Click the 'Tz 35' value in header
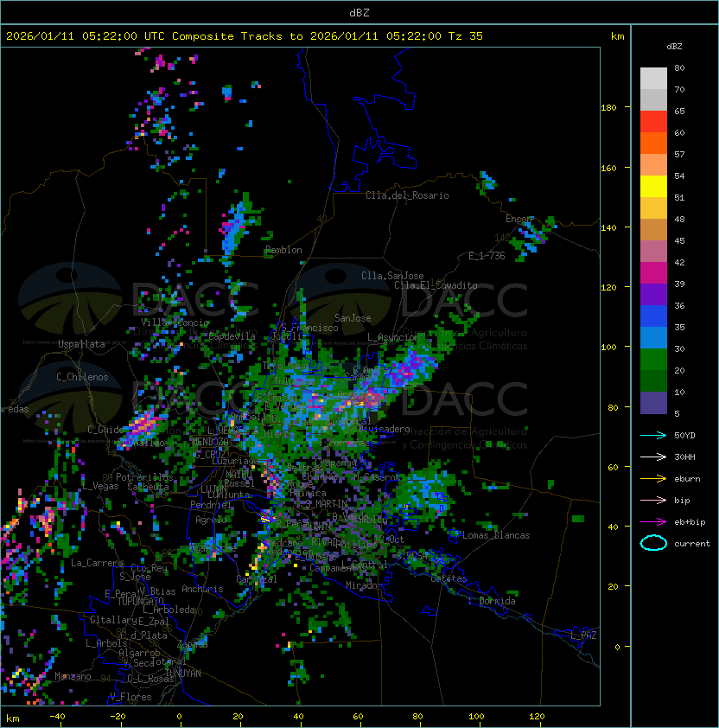Image resolution: width=719 pixels, height=728 pixels. [x=466, y=36]
